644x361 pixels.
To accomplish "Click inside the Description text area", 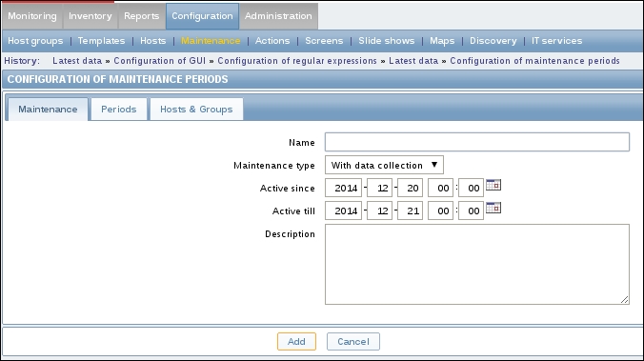I will pos(477,264).
